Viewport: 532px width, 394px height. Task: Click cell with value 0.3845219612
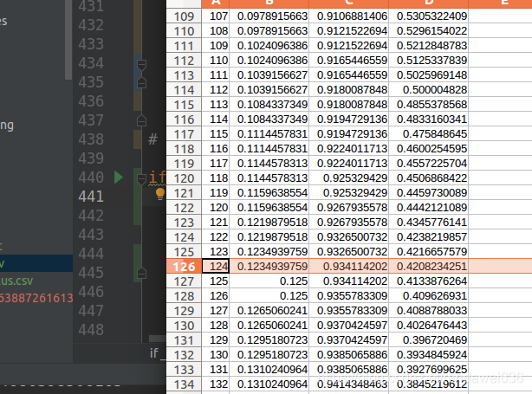tap(429, 384)
